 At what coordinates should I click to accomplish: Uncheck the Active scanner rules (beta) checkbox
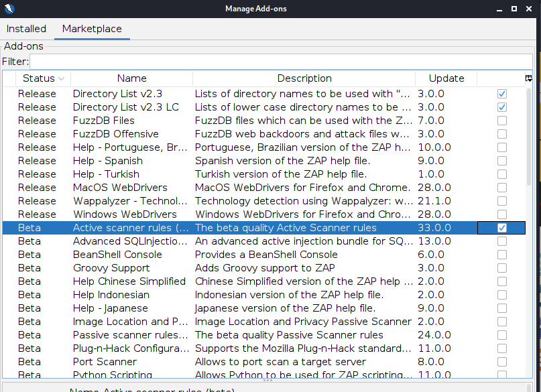click(x=502, y=228)
